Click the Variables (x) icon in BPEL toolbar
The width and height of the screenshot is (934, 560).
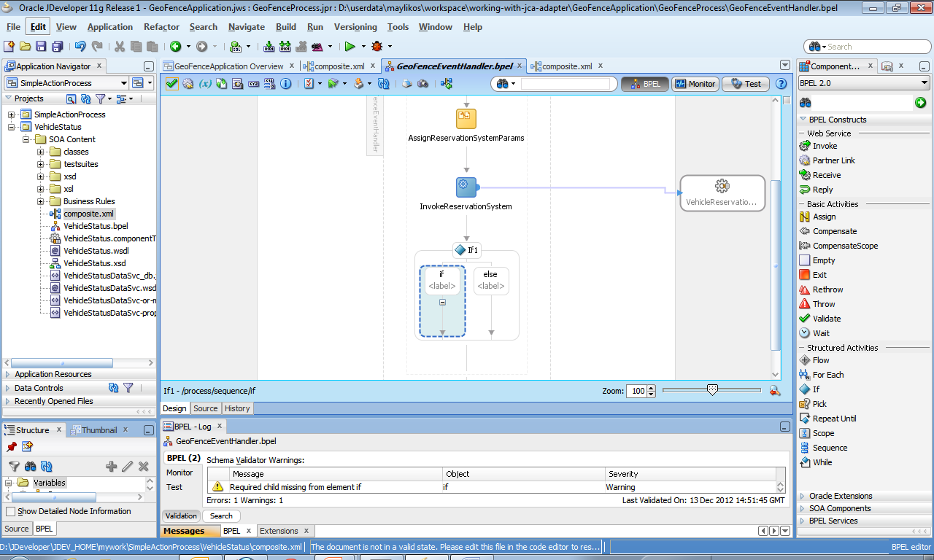tap(205, 84)
